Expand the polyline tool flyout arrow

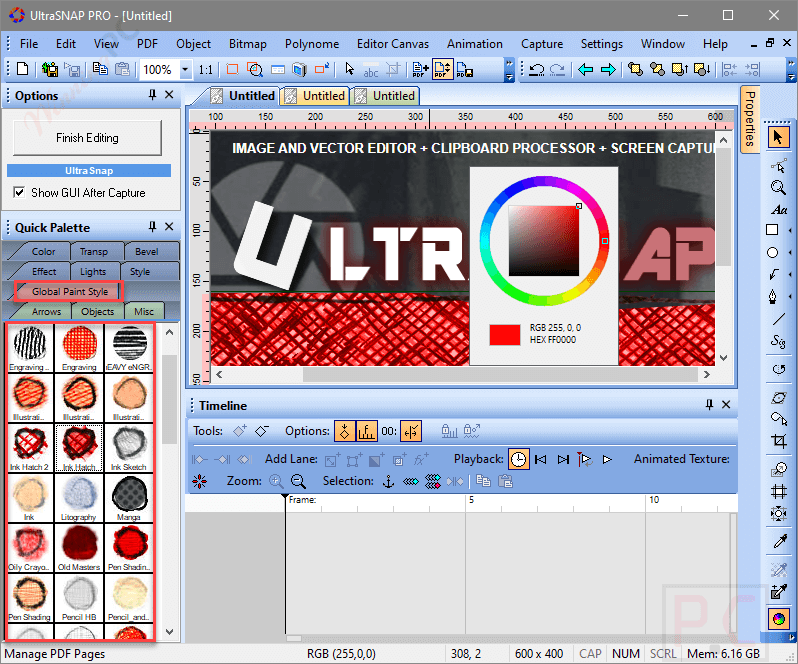pos(790,275)
